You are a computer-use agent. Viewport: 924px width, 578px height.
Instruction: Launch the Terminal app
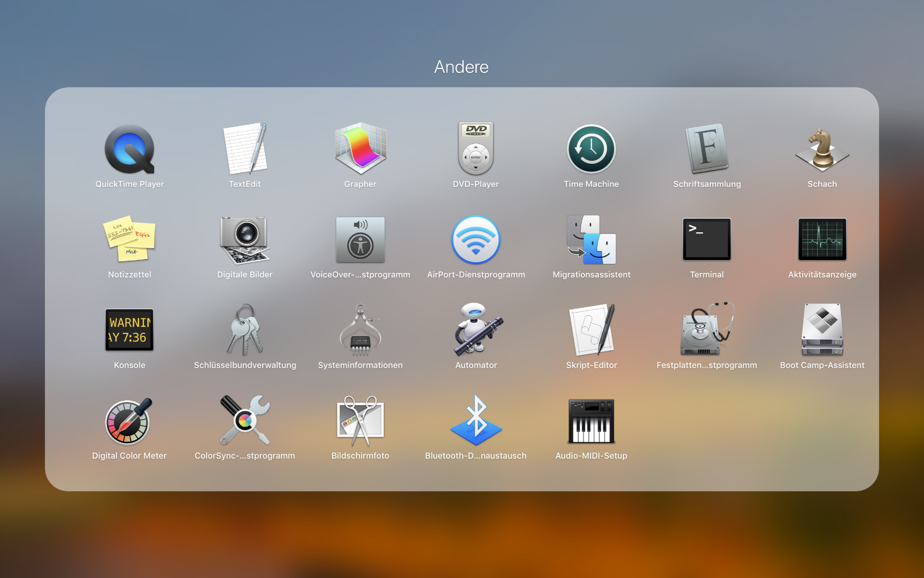[707, 239]
